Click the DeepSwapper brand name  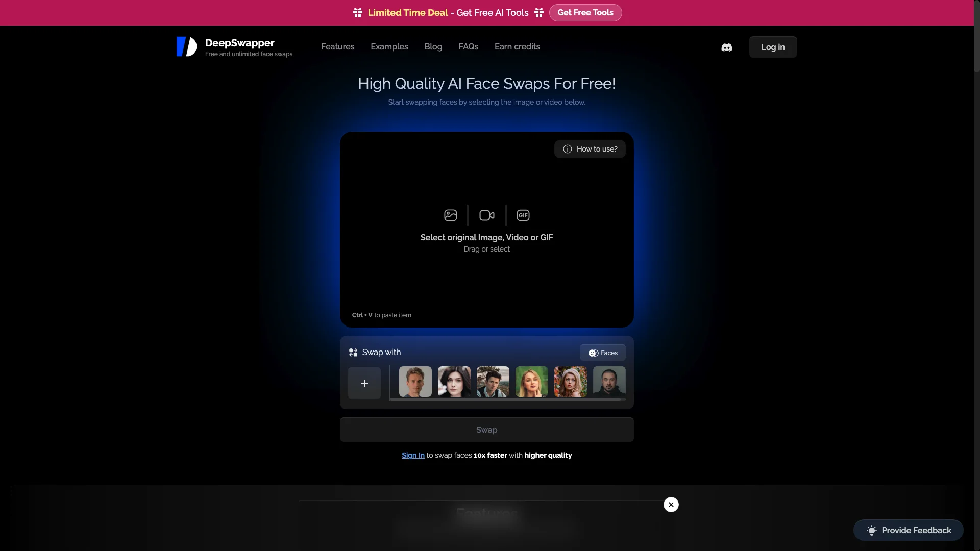pyautogui.click(x=240, y=43)
